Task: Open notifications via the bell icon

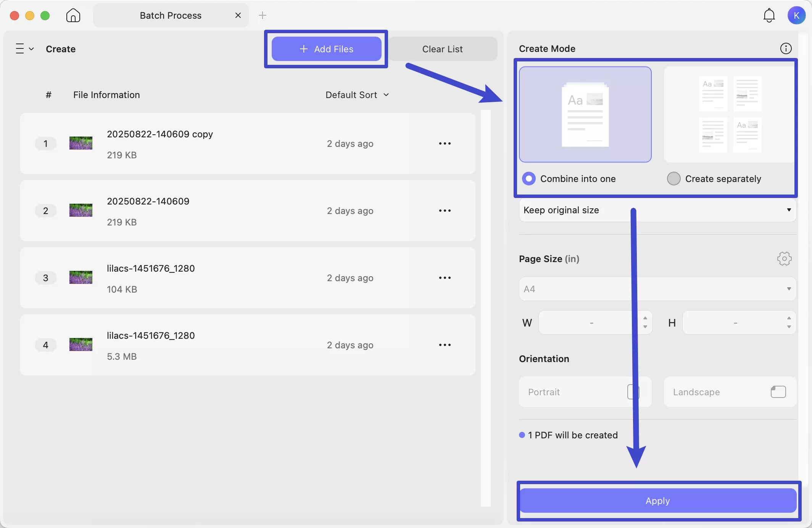Action: point(769,15)
